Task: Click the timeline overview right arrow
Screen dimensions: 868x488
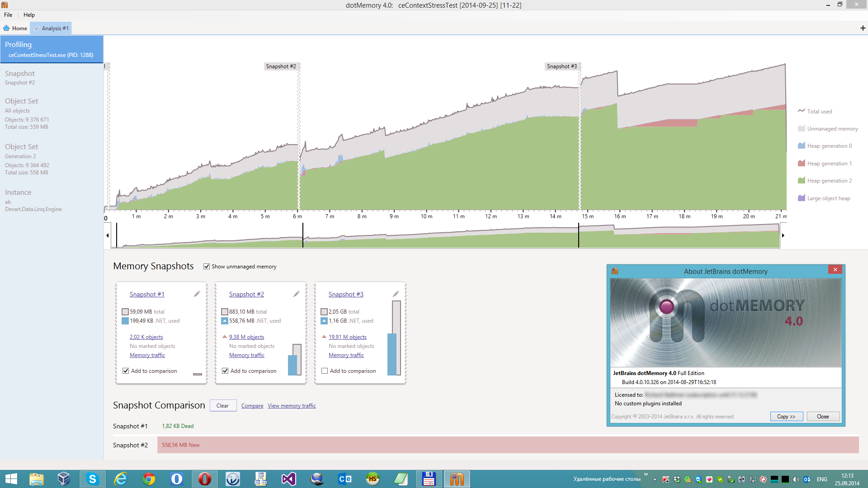Action: click(x=783, y=235)
